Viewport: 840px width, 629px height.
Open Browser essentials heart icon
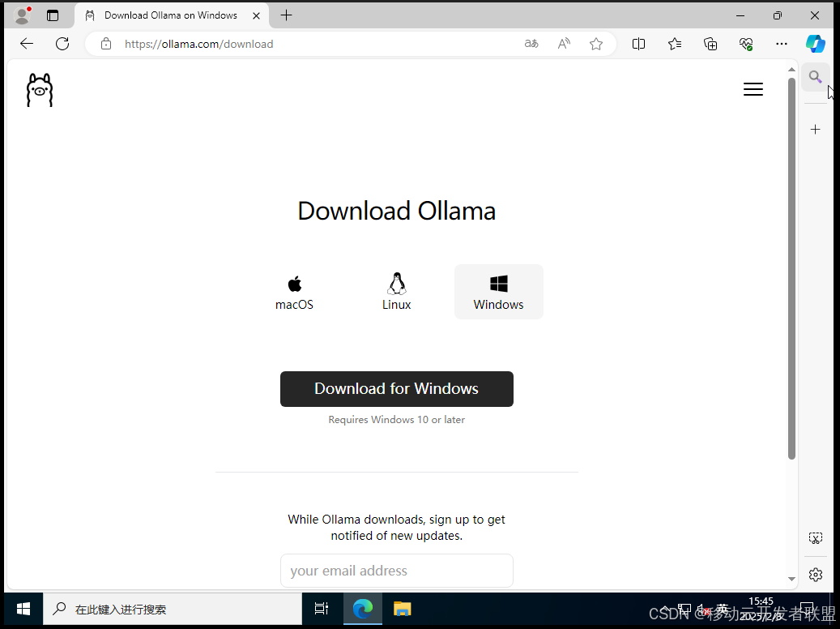(x=746, y=44)
